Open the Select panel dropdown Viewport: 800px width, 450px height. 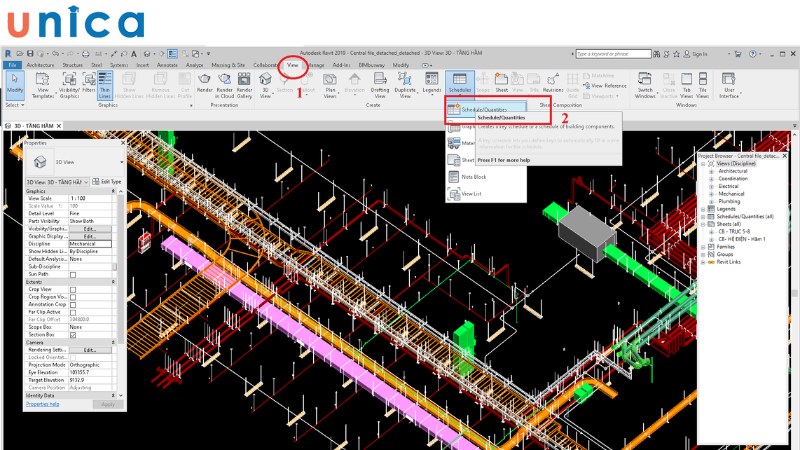15,105
